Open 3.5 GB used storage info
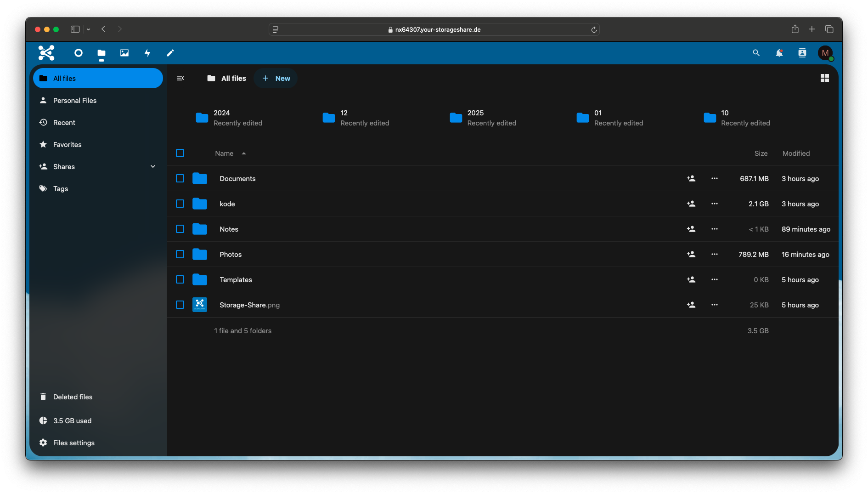Screen dimensions: 868x494 pos(98,420)
